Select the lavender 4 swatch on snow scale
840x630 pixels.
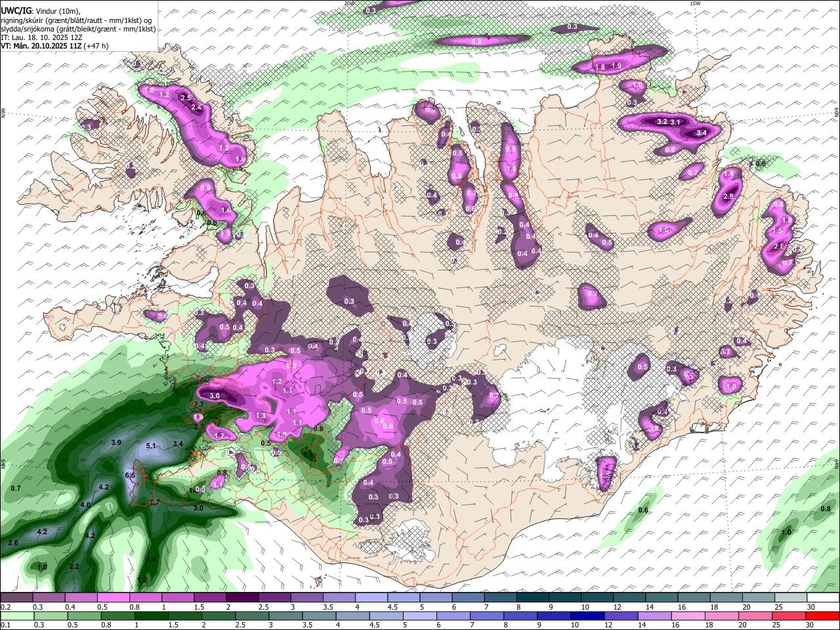tap(371, 597)
